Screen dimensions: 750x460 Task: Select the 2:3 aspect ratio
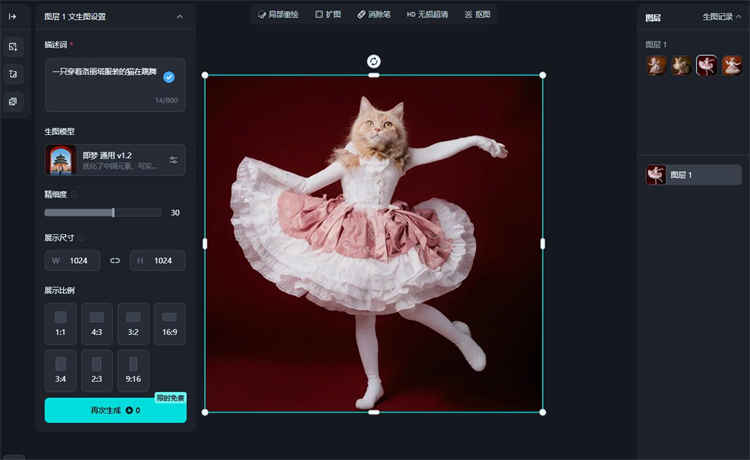coord(97,371)
